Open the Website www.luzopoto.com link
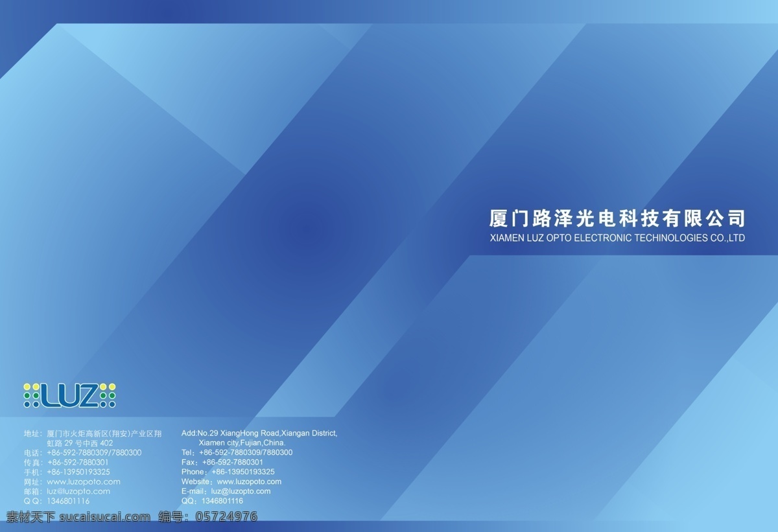Screen dimensions: 778x532 [231, 481]
